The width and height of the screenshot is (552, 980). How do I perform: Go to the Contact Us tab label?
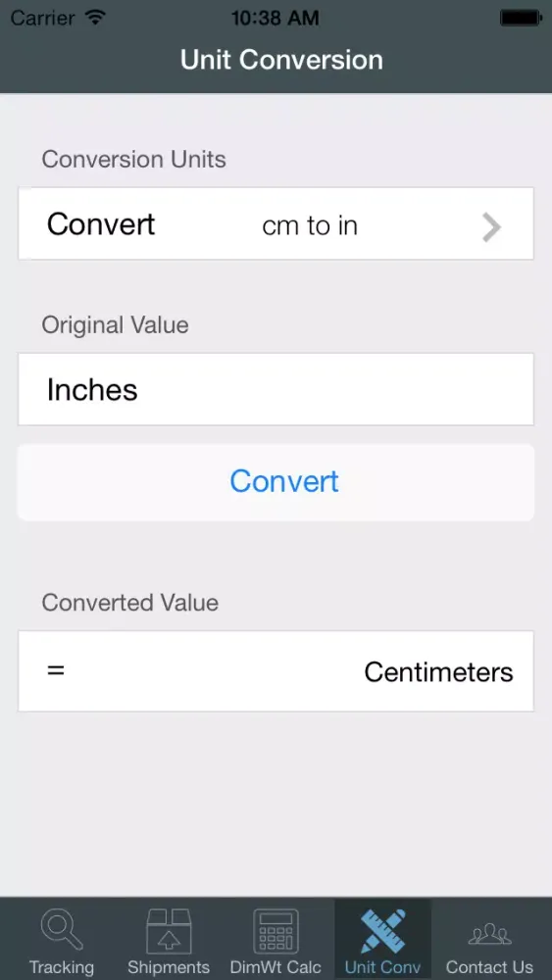pyautogui.click(x=489, y=967)
